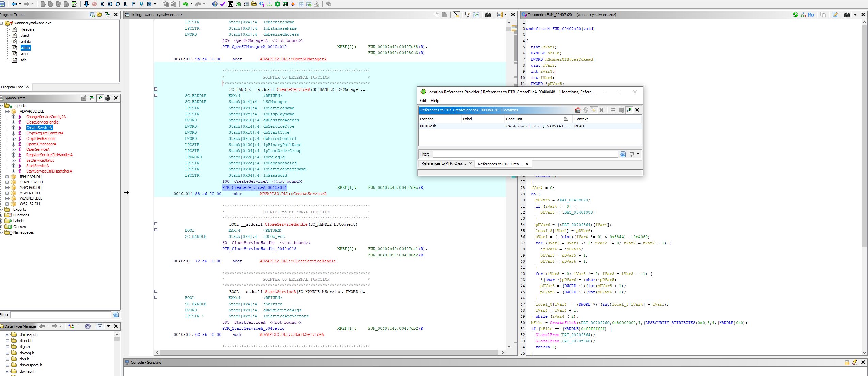
Task: Click the Decompiler re-decompile refresh icon
Action: point(795,15)
